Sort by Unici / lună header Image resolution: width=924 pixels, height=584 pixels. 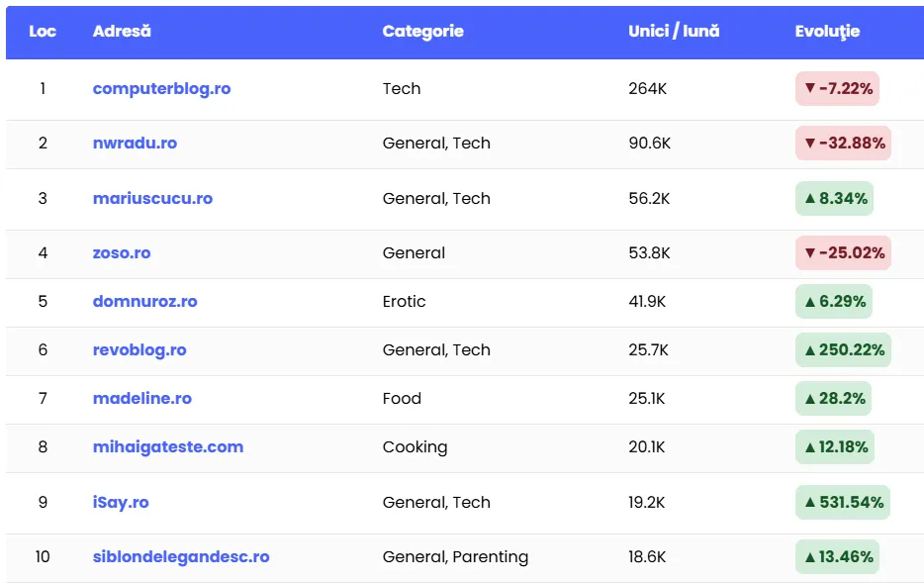click(x=674, y=31)
